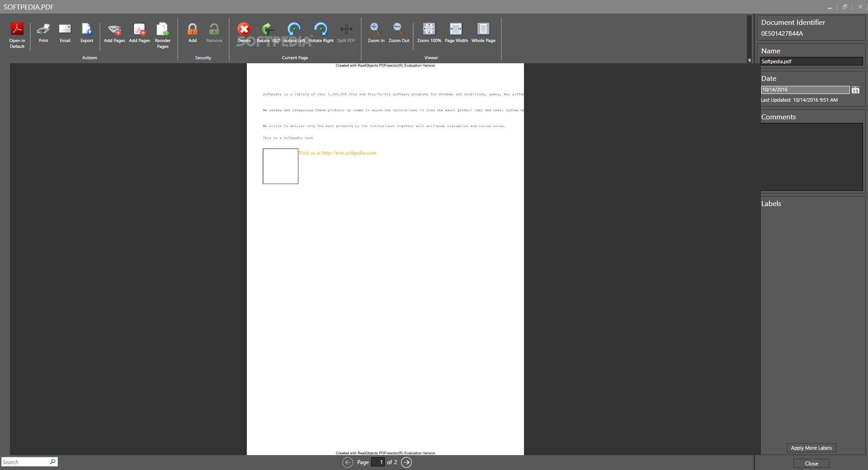
Task: Click the Date input field
Action: [805, 90]
